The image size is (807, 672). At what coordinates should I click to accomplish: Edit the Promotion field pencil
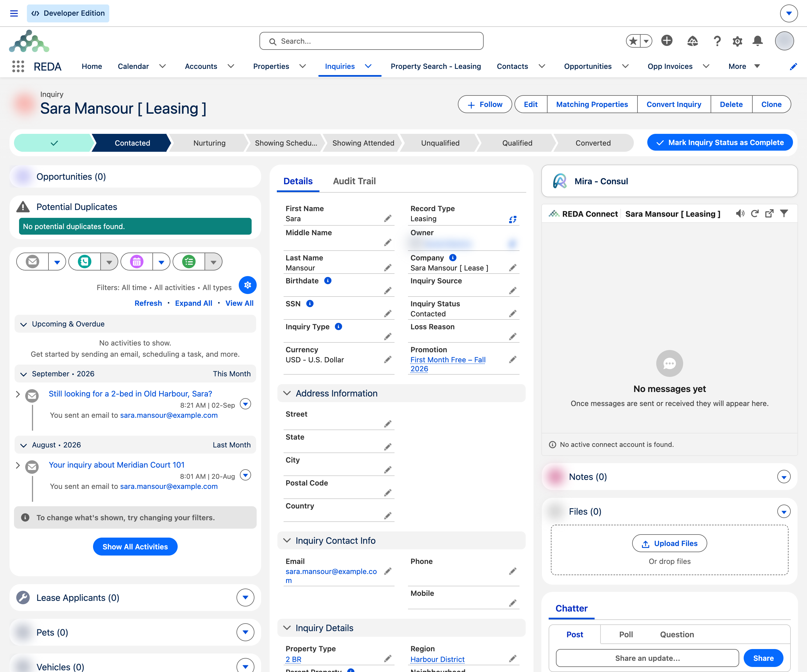tap(513, 360)
